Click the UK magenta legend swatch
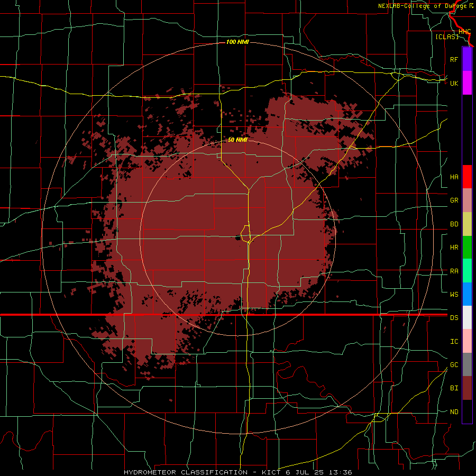 pyautogui.click(x=467, y=83)
